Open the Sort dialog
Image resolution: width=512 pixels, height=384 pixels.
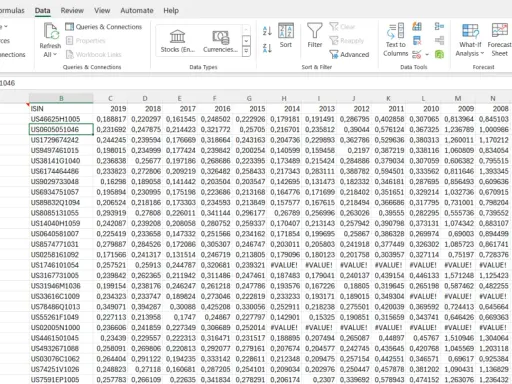click(x=286, y=35)
